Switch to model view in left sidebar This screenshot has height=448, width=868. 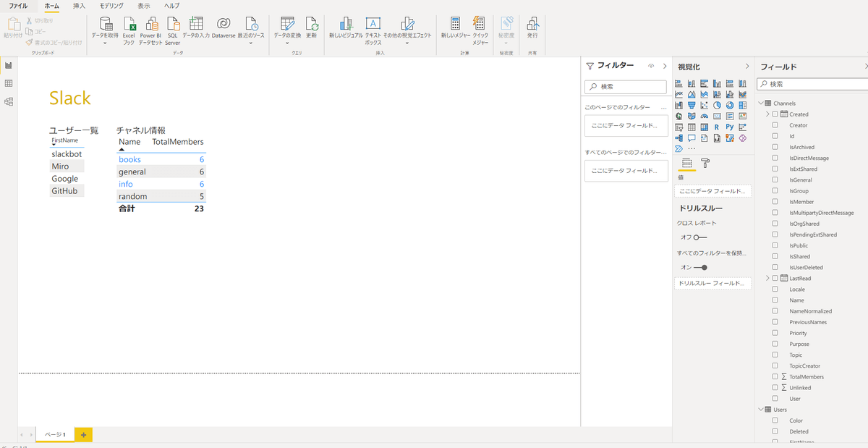(x=9, y=102)
